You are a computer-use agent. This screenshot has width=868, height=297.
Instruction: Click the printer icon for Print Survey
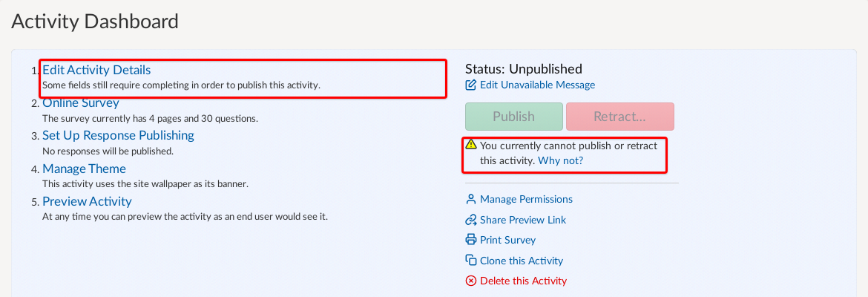pyautogui.click(x=470, y=240)
